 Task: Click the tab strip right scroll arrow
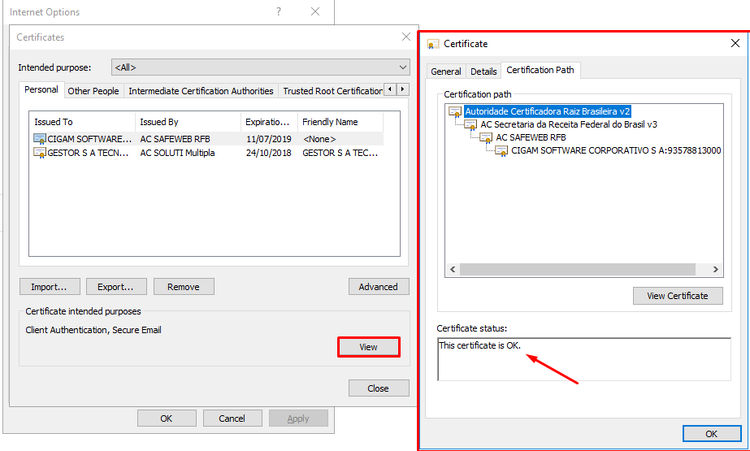(403, 89)
